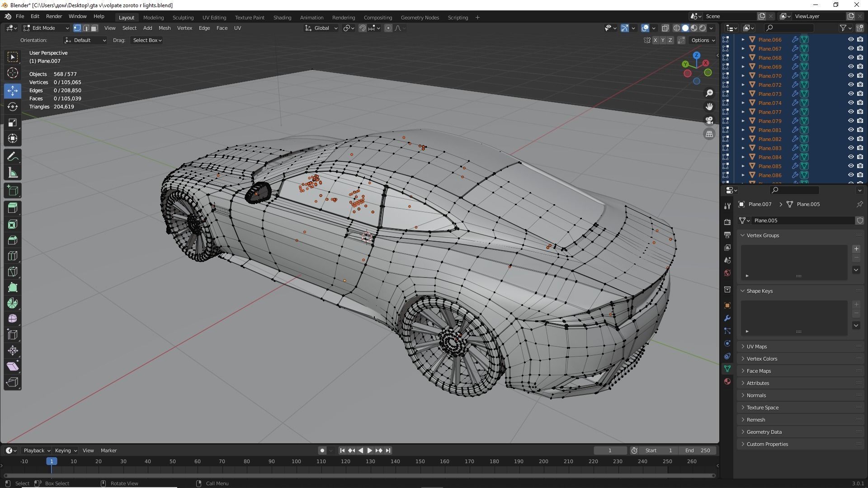
Task: Switch to edge select mode
Action: [86, 28]
